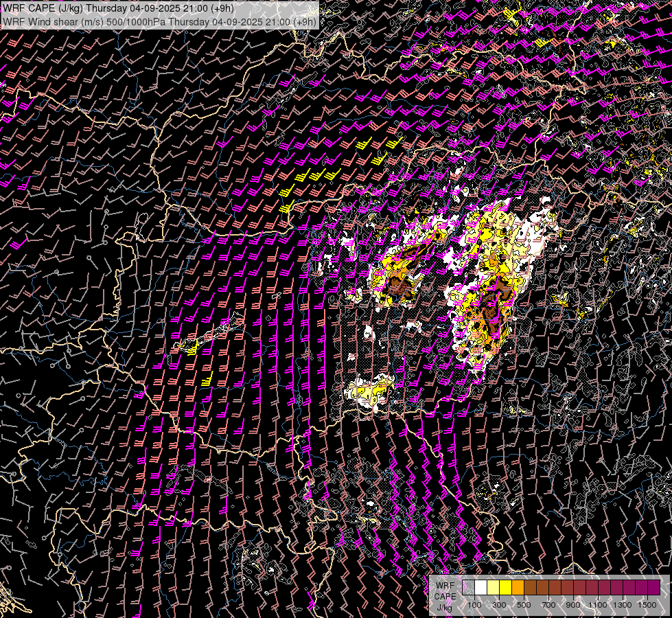Click the legend's WRF label
Viewport: 672px width, 618px height.
(x=445, y=586)
